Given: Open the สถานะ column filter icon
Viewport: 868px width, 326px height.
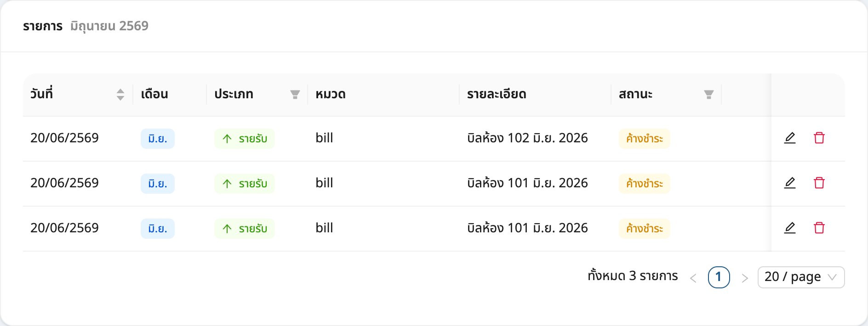Looking at the screenshot, I should click(709, 95).
